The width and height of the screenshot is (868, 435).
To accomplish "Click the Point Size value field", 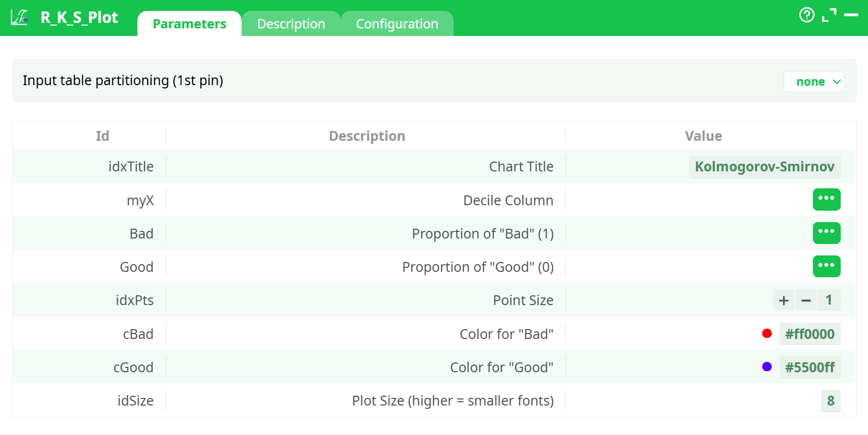I will click(x=828, y=300).
